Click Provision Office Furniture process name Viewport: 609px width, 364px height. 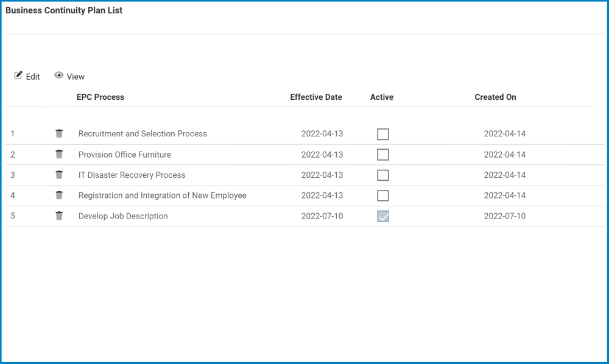125,155
